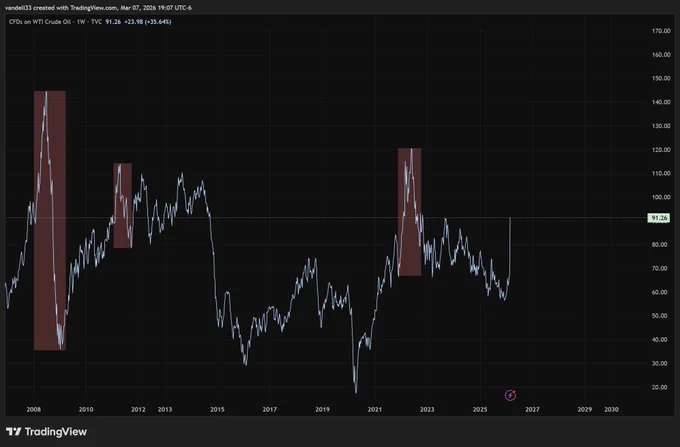This screenshot has height=447, width=680.
Task: Click the 40.00 price axis label
Action: pyautogui.click(x=662, y=339)
